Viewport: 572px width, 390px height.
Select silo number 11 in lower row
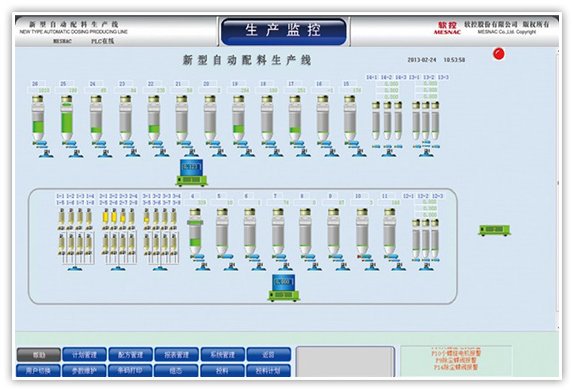coord(389,232)
